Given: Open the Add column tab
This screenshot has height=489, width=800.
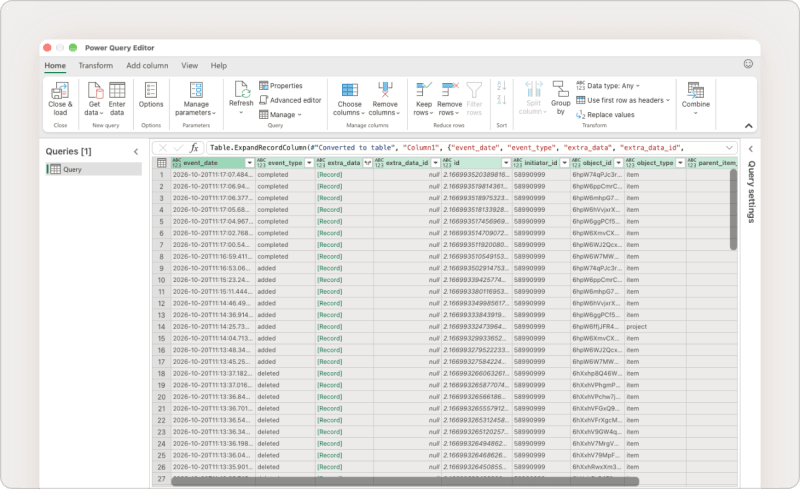Looking at the screenshot, I should pyautogui.click(x=147, y=65).
